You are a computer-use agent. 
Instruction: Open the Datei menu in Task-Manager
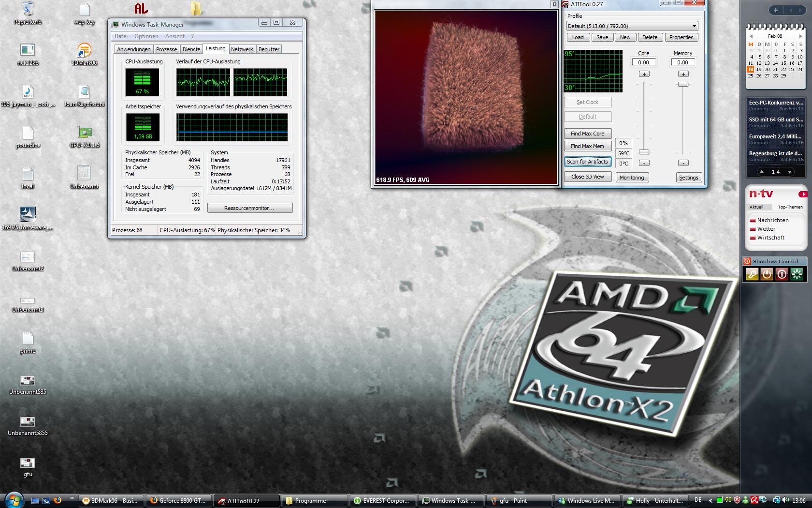click(121, 36)
